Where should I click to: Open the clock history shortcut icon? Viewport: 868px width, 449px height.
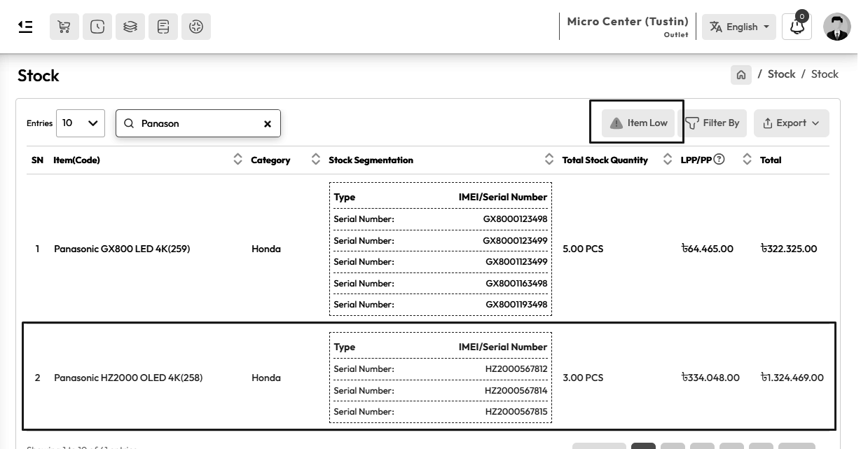point(97,27)
